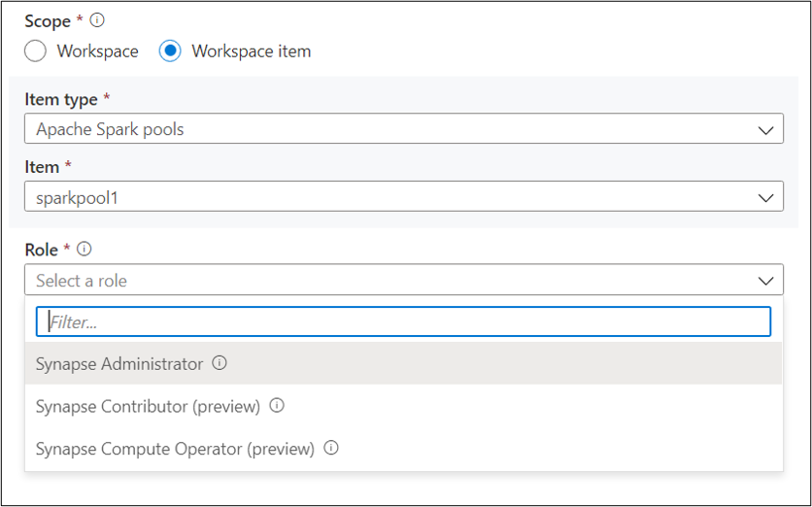Image resolution: width=812 pixels, height=507 pixels.
Task: Click the chevron arrow in Item type field
Action: 766,128
